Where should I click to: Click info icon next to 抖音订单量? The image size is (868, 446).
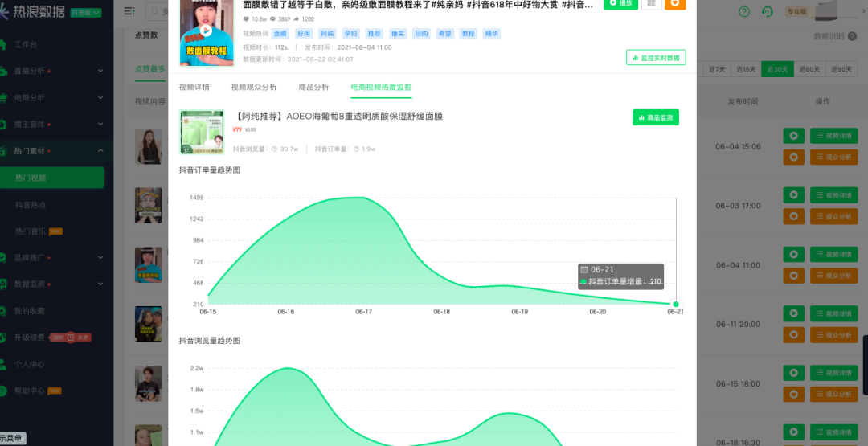(356, 149)
